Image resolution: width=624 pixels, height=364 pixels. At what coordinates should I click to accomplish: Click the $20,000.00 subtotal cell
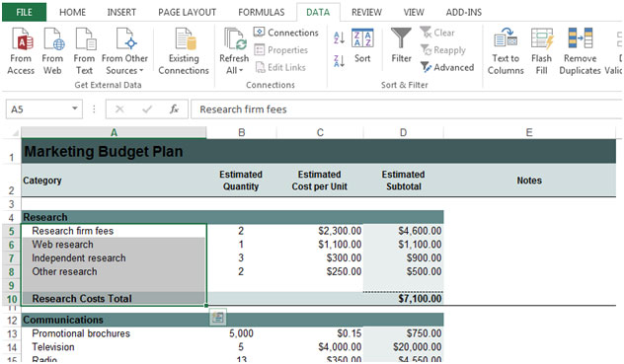tap(403, 347)
